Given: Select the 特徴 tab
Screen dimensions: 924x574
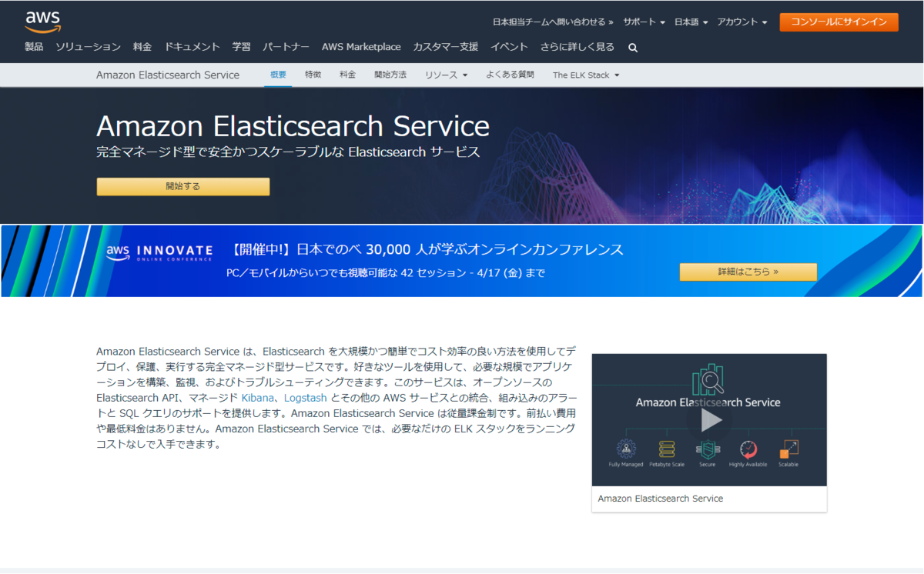Looking at the screenshot, I should point(313,75).
